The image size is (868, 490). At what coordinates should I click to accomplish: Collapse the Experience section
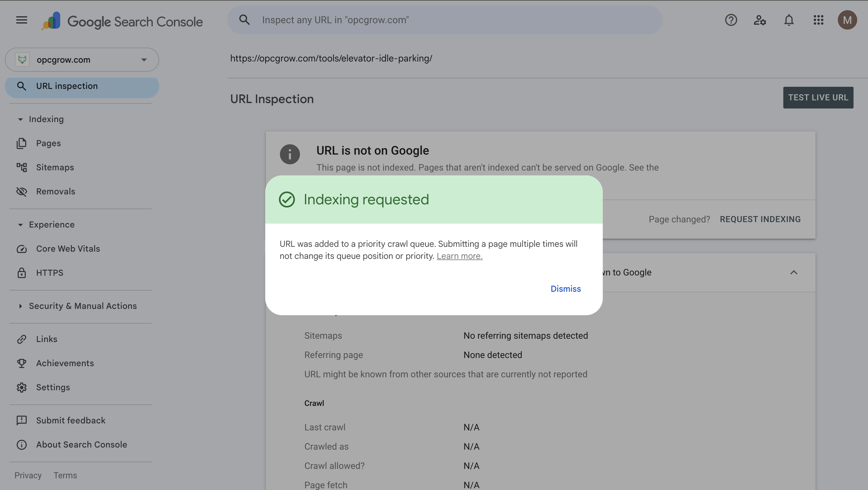coord(20,225)
